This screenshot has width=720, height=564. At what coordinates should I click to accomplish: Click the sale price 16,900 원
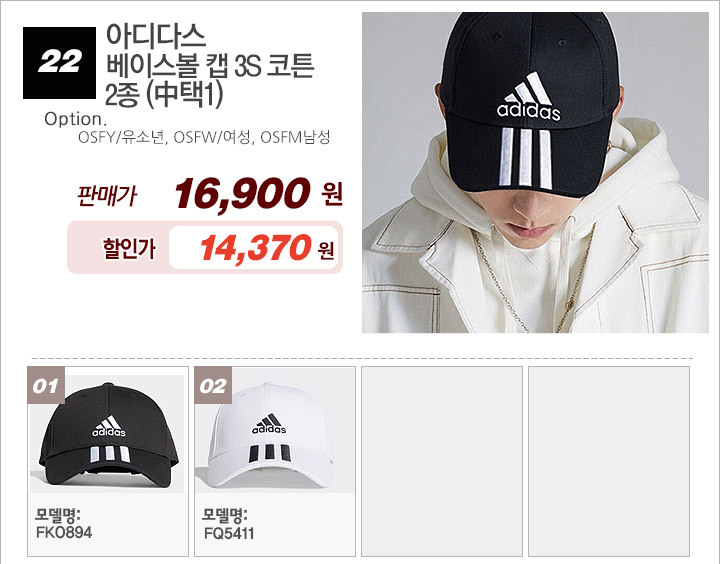[x=259, y=194]
